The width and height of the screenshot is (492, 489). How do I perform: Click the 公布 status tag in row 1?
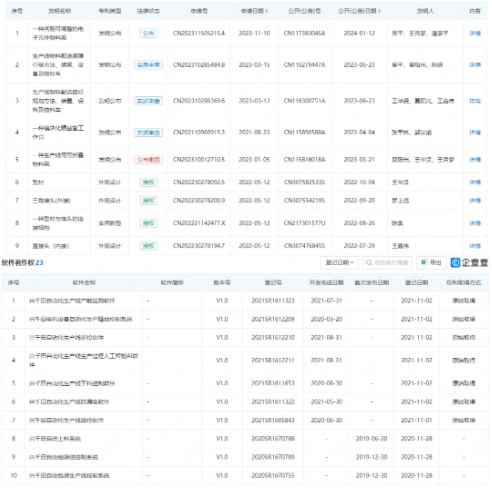coord(148,33)
